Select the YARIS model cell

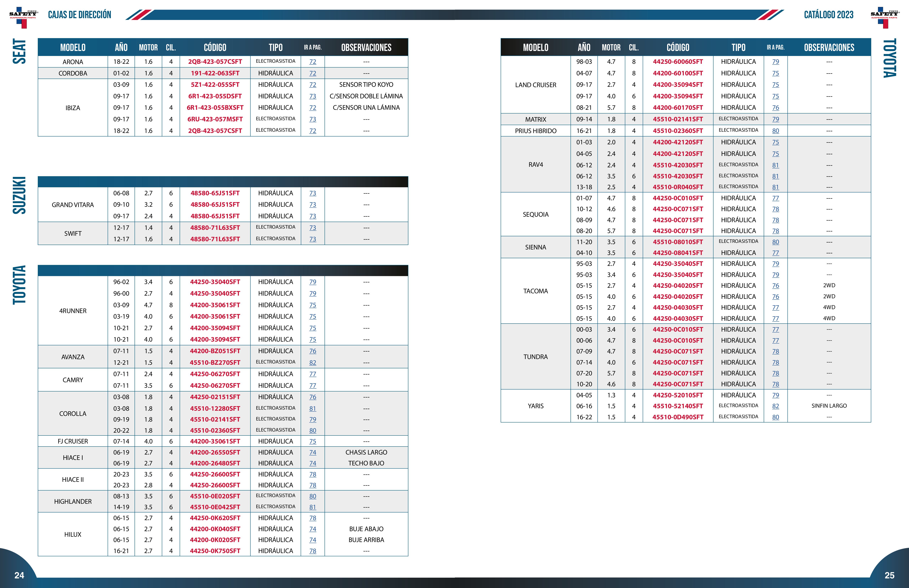(x=536, y=406)
